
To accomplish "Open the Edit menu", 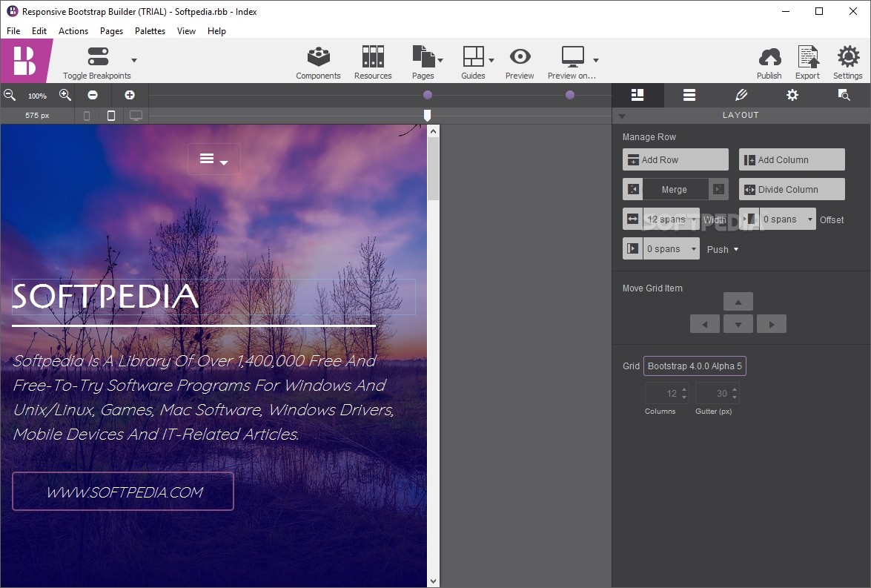I will pos(39,31).
